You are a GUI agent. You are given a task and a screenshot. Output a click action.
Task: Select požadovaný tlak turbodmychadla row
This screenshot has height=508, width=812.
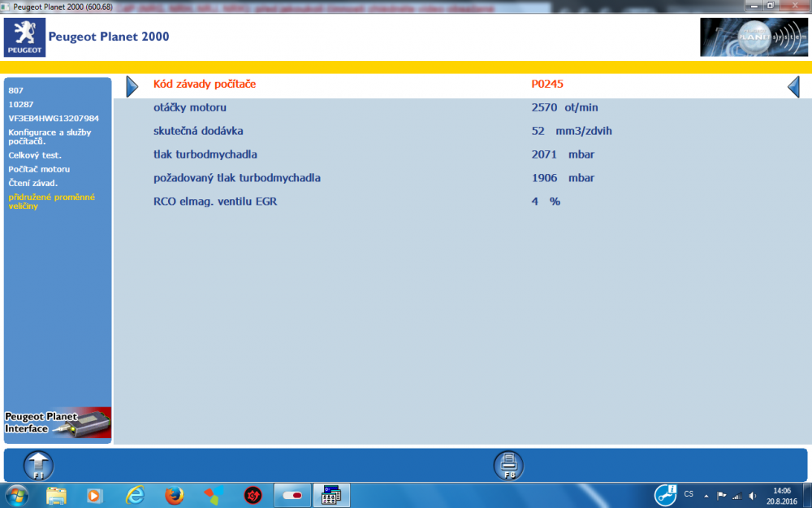[463, 178]
